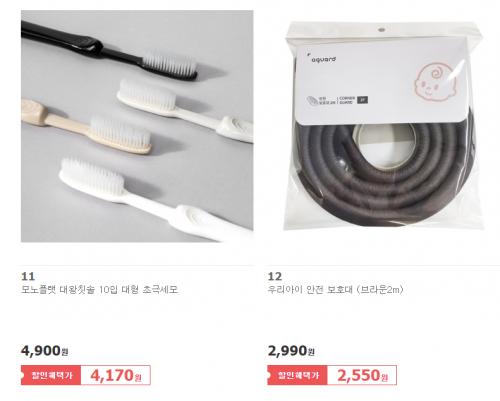Click the 2,550원 discounted price
This screenshot has width=500, height=401.
point(362,375)
